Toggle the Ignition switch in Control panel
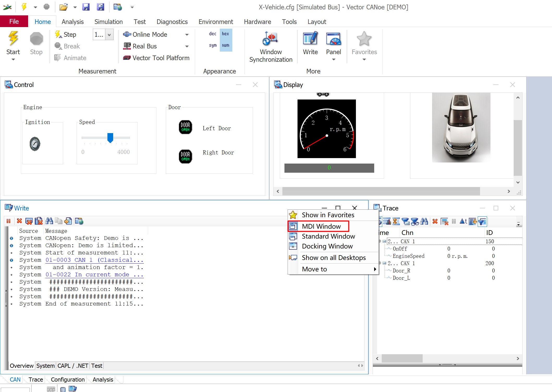Image resolution: width=552 pixels, height=392 pixels. [x=35, y=144]
